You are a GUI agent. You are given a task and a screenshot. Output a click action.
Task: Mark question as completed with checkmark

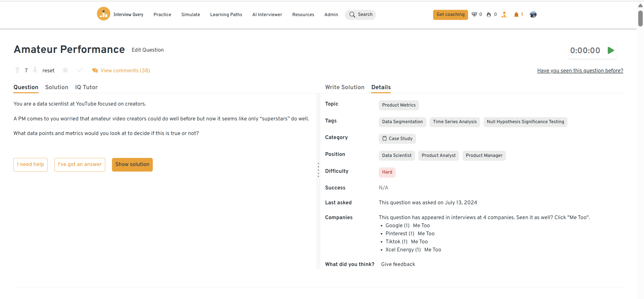(x=80, y=70)
